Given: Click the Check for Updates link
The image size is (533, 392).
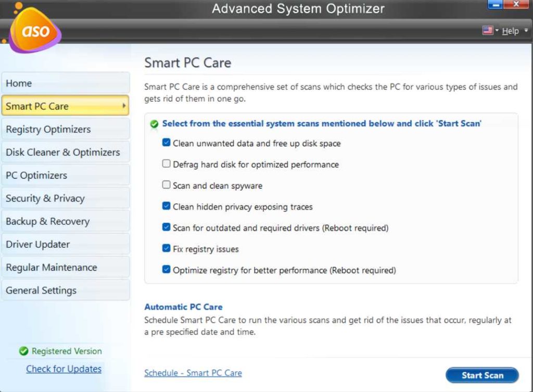Looking at the screenshot, I should tap(64, 369).
